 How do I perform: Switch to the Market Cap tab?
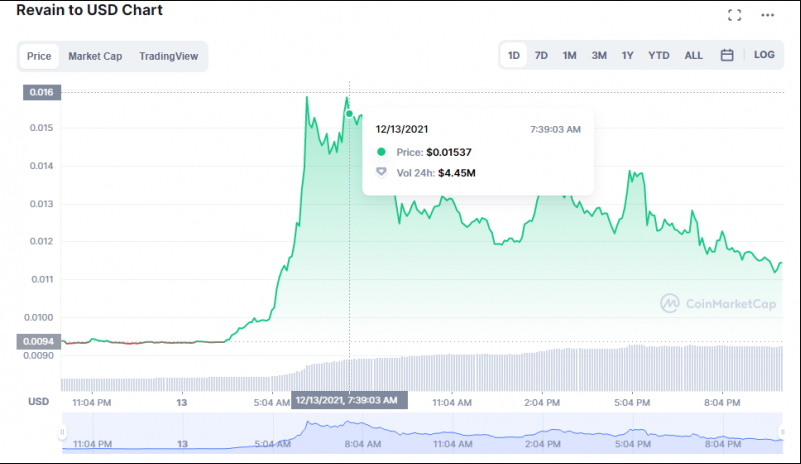coord(95,56)
